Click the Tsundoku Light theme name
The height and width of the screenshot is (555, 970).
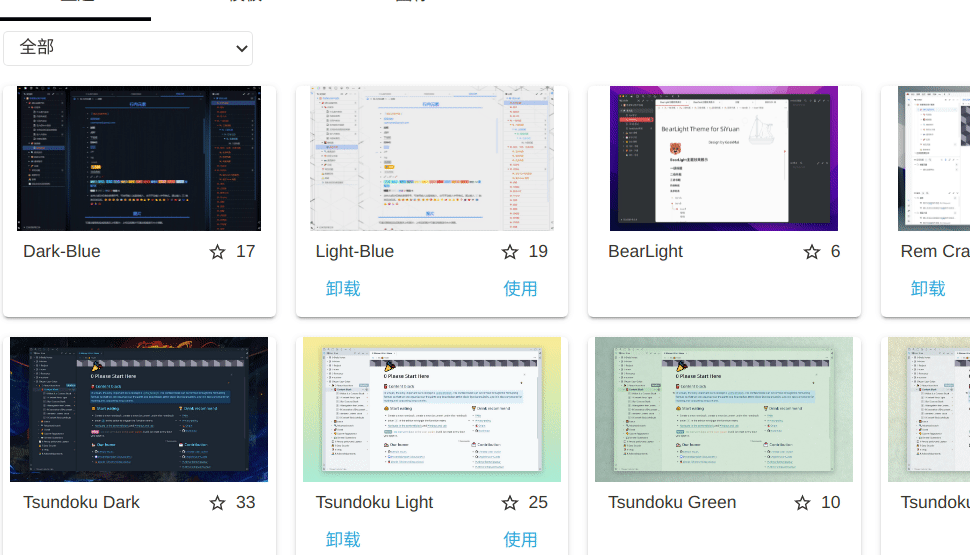[374, 502]
